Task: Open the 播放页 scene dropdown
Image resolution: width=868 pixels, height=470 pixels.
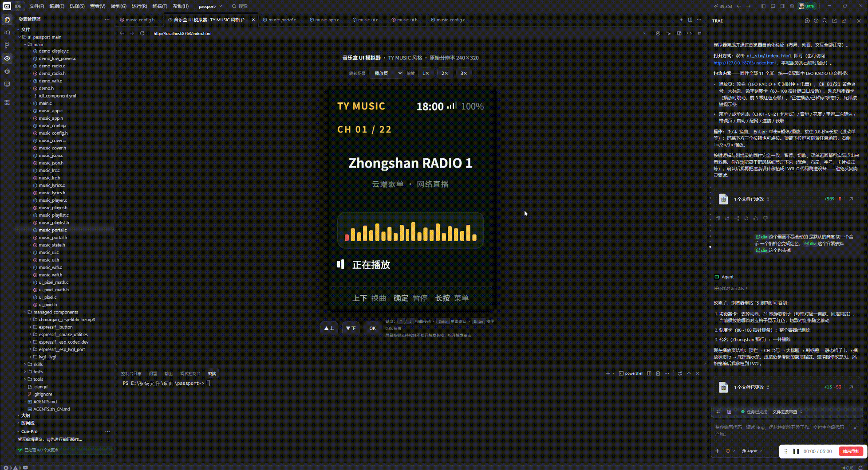Action: pyautogui.click(x=386, y=73)
